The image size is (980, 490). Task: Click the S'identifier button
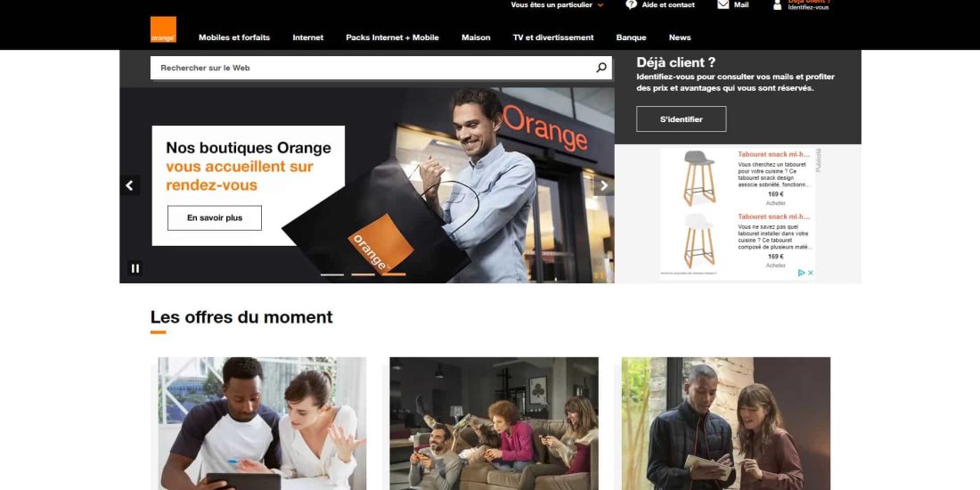point(682,118)
